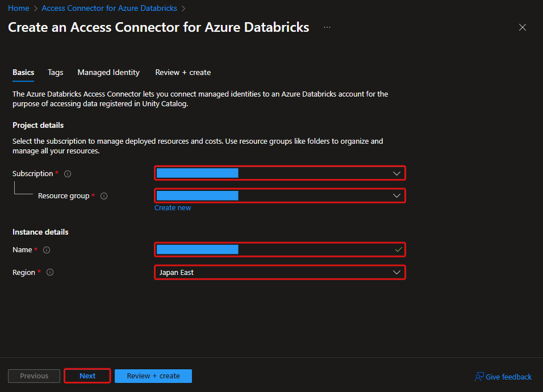543x392 pixels.
Task: Close the Create Access Connector pane
Action: pyautogui.click(x=522, y=27)
